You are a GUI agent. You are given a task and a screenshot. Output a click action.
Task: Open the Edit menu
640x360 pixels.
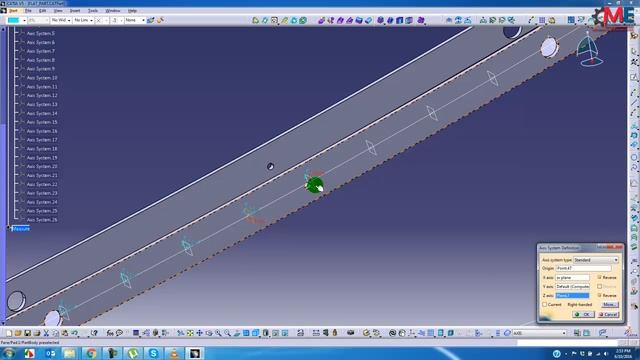point(42,11)
